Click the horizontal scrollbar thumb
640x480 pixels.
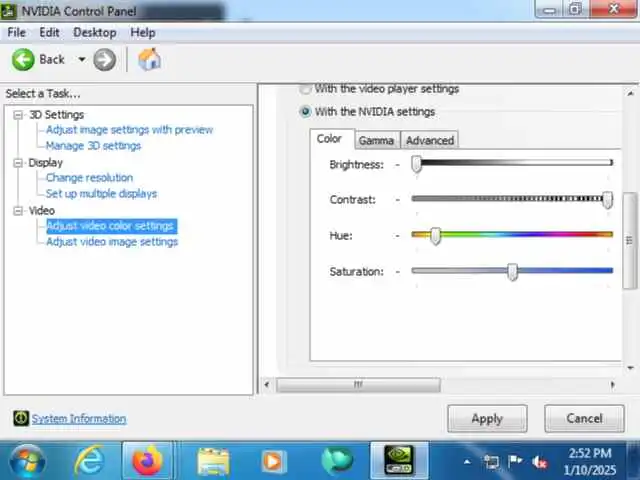(x=358, y=384)
